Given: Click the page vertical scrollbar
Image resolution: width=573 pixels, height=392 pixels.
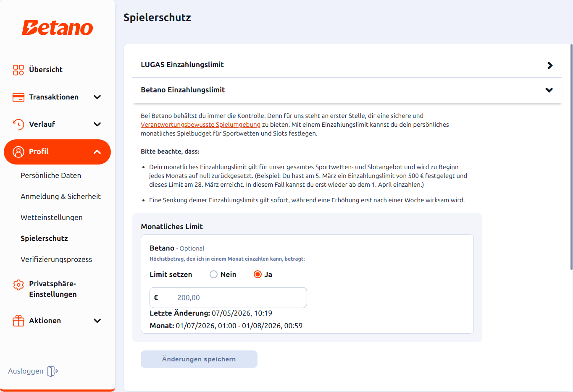Looking at the screenshot, I should [571, 157].
